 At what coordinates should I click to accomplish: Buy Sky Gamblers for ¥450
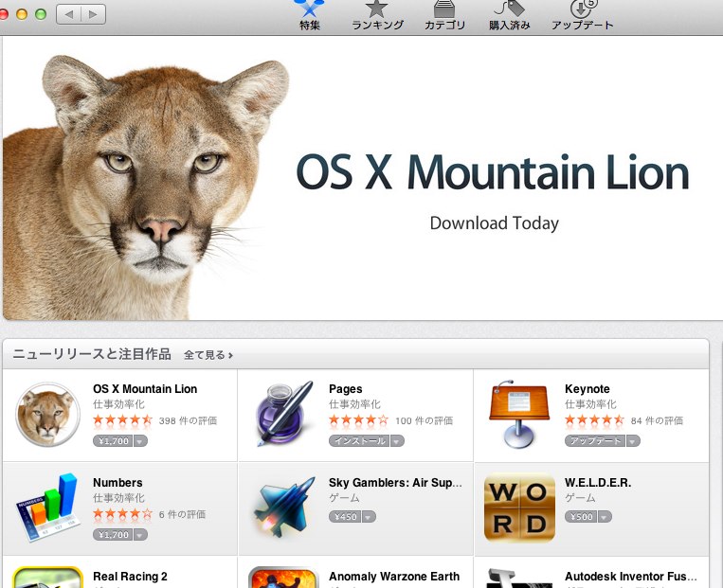tap(345, 517)
